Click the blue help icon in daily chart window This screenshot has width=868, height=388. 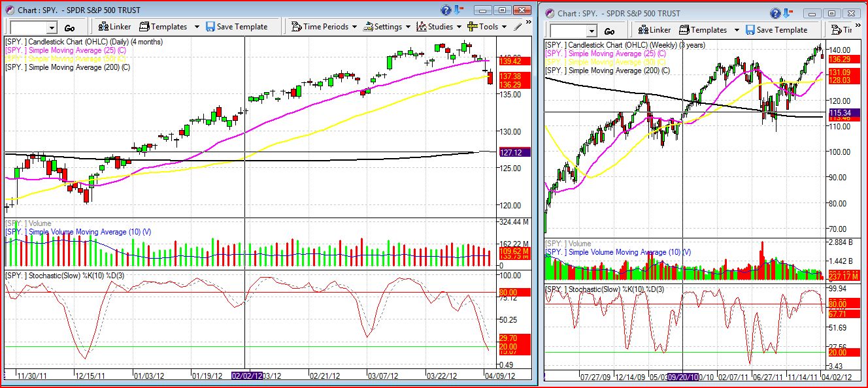tap(446, 10)
